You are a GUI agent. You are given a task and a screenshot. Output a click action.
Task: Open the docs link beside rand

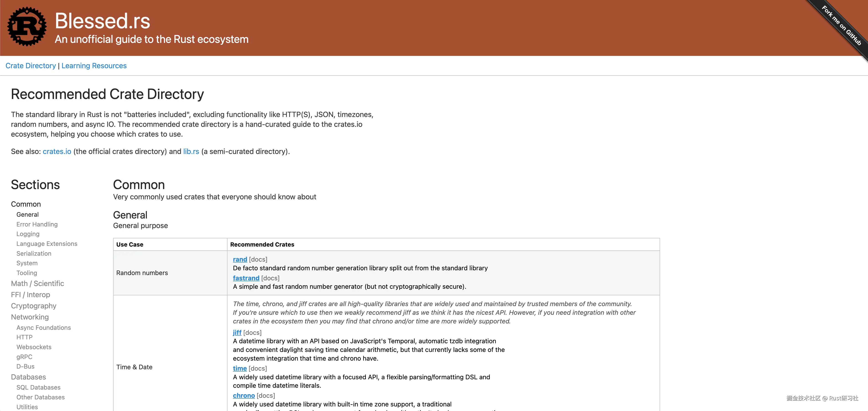tap(258, 259)
